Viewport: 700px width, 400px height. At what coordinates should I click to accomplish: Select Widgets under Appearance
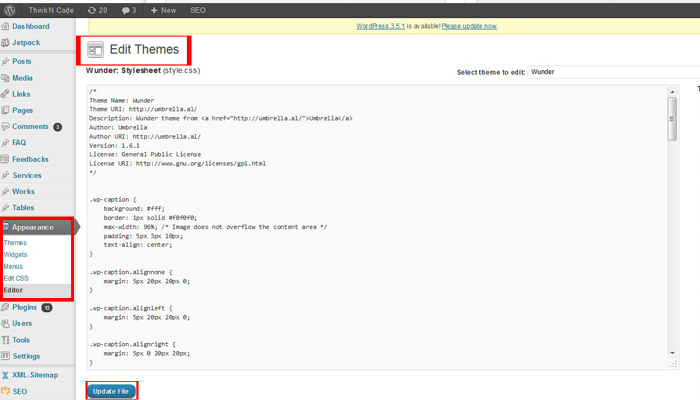(x=16, y=254)
